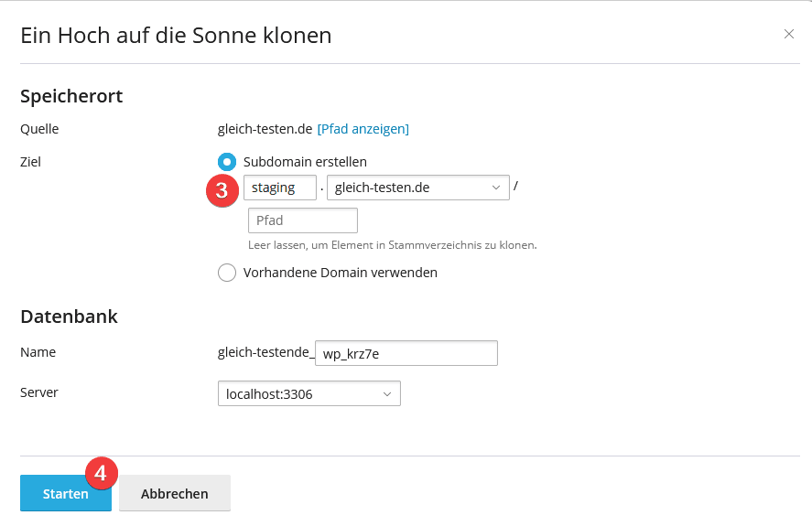Screen dimensions: 812x526
Task: Click the red step 3 badge
Action: (x=221, y=190)
